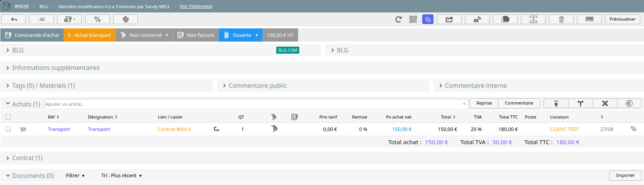Open the document settings gear dropdown
The height and width of the screenshot is (185, 644).
click(x=69, y=19)
